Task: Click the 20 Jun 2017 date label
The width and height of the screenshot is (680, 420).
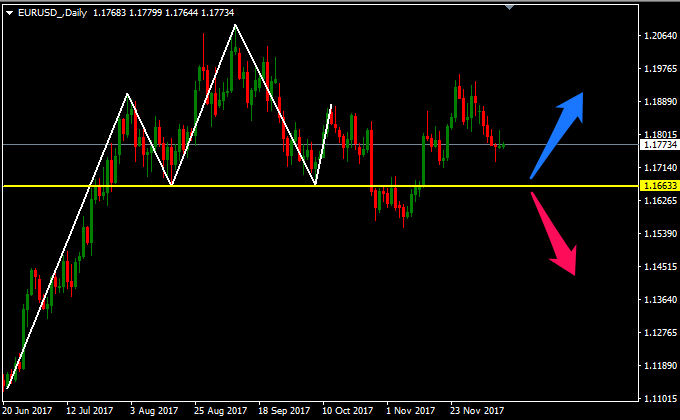Action: (27, 410)
